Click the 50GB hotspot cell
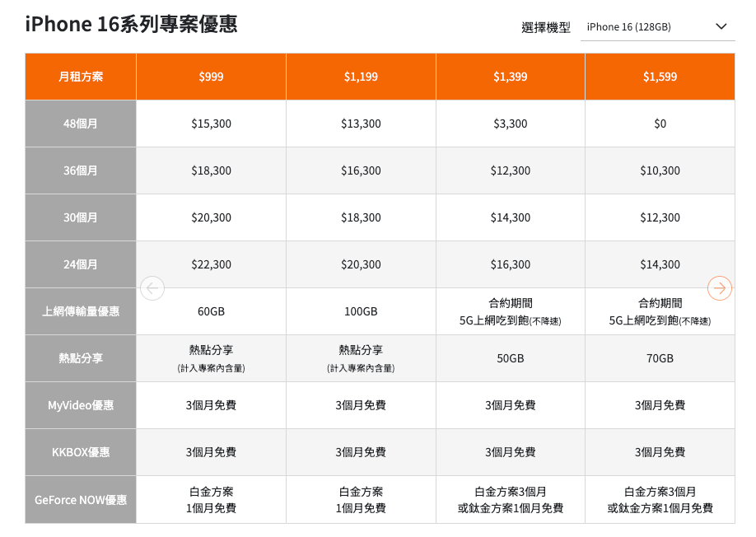756x537 pixels. click(x=510, y=358)
